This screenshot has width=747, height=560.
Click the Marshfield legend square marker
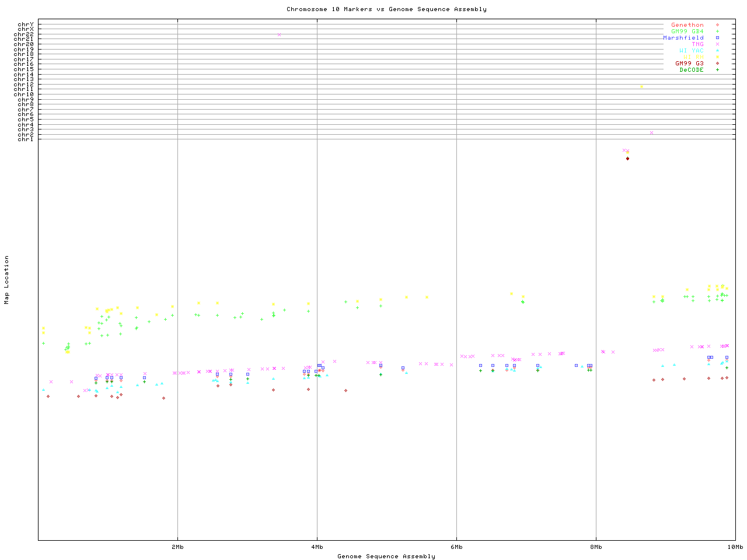click(x=717, y=38)
